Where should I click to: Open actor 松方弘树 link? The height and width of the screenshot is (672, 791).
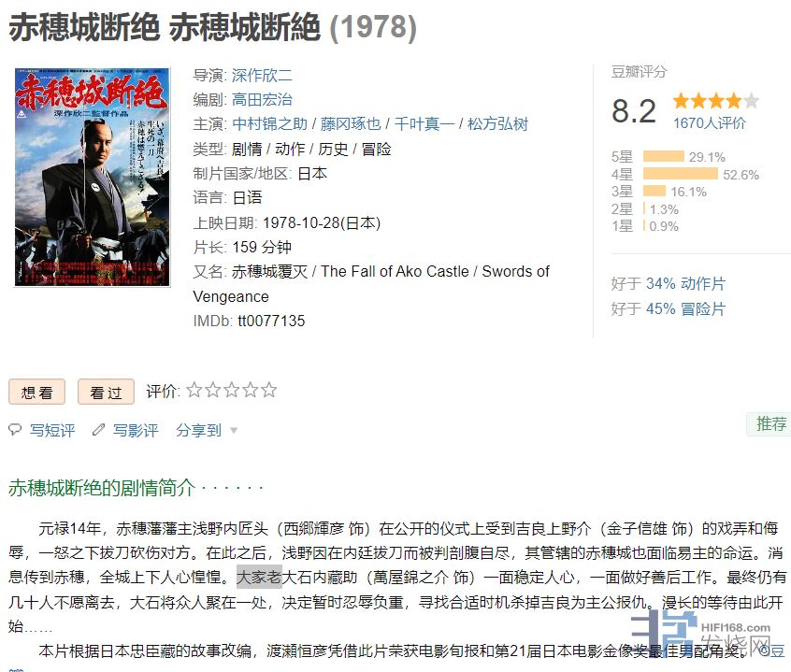click(498, 124)
